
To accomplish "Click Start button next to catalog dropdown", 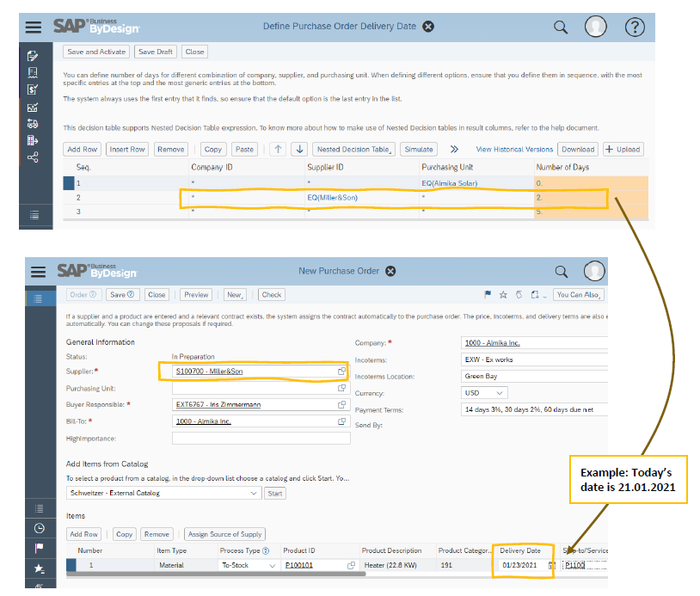I will 275,494.
